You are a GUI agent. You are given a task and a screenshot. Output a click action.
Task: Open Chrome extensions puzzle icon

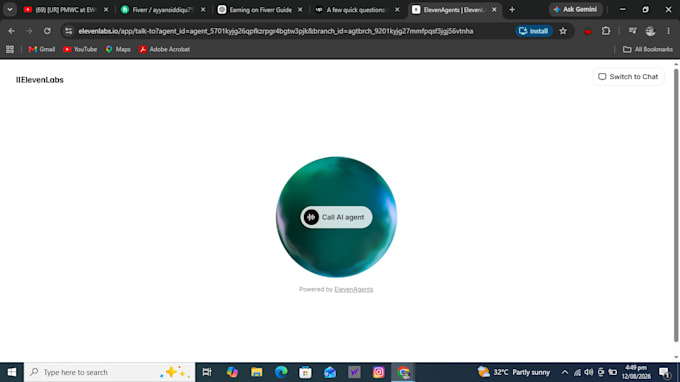click(606, 31)
